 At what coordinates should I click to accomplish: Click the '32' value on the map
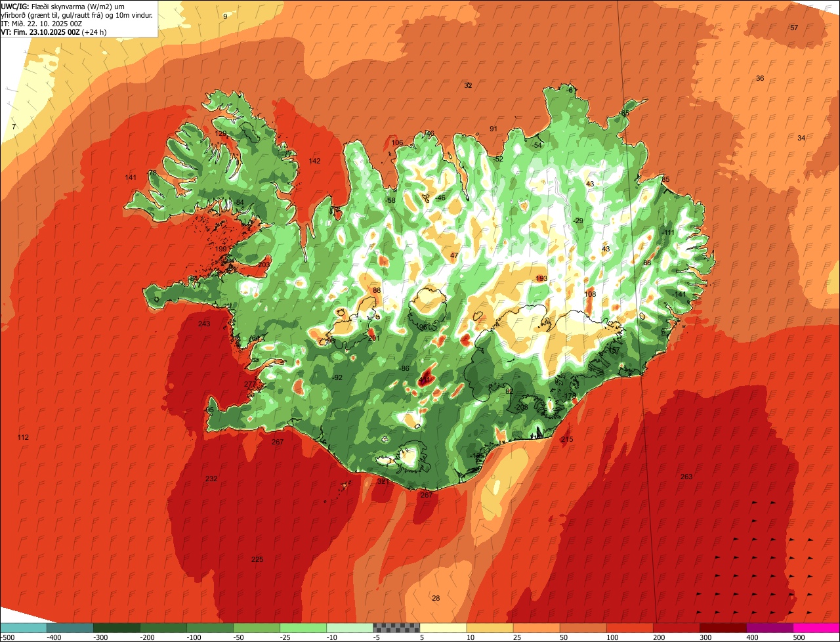tap(468, 85)
